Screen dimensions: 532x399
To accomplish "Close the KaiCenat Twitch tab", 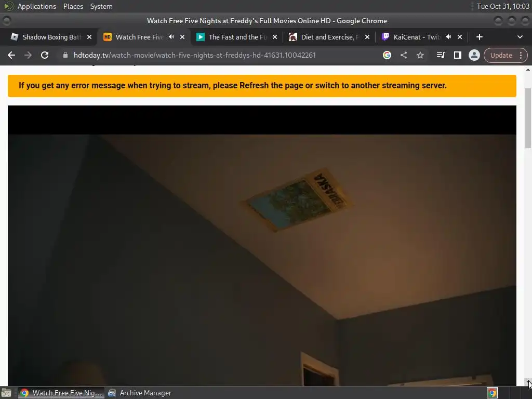I will click(460, 37).
